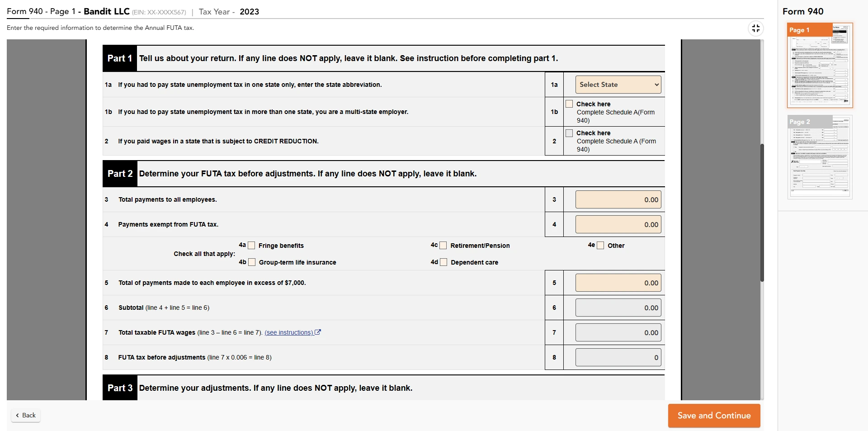The height and width of the screenshot is (431, 868).
Task: Click the line 4 exempt payments field
Action: point(618,225)
